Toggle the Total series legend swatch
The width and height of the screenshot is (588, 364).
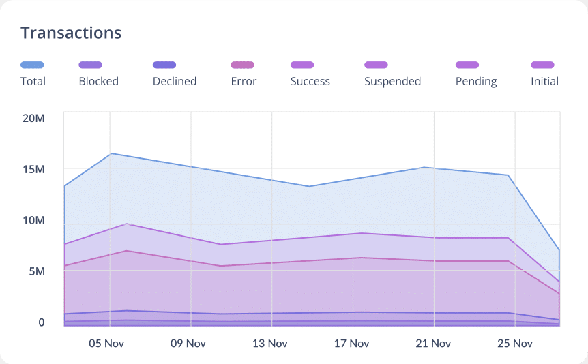click(32, 65)
